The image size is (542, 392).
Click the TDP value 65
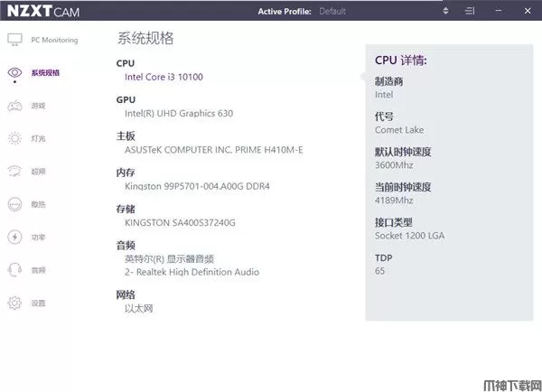[x=380, y=271]
